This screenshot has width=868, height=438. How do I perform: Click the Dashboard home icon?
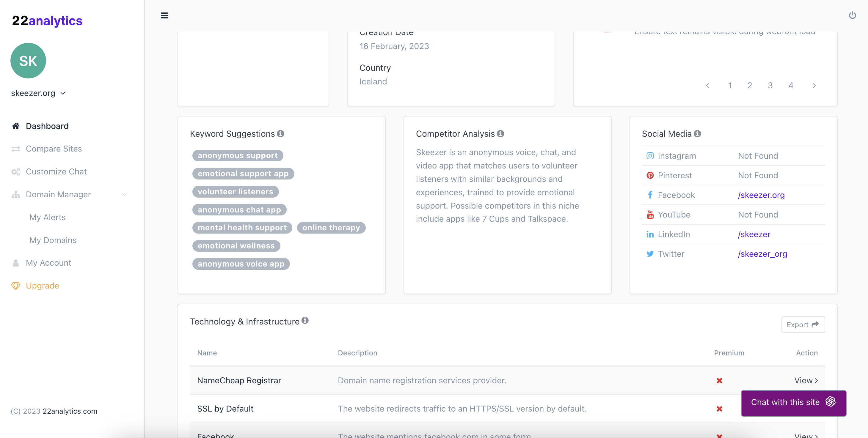15,126
